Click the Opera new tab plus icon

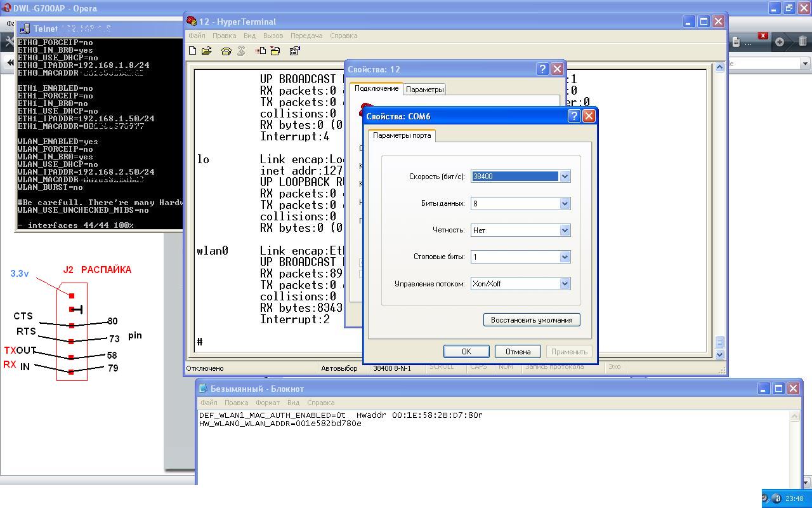tap(780, 42)
